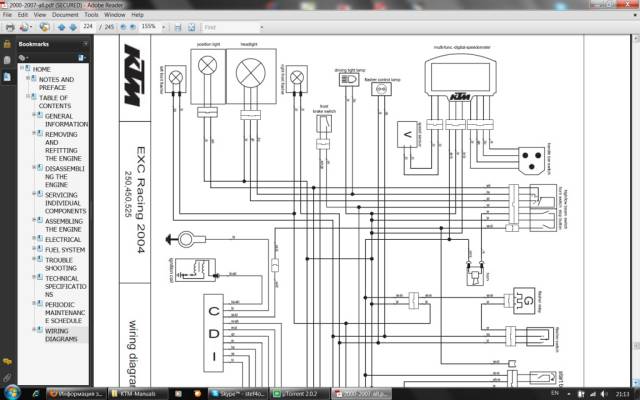The image size is (640, 400).
Task: Open the zoom percentage dropdown arrow
Action: point(164,27)
